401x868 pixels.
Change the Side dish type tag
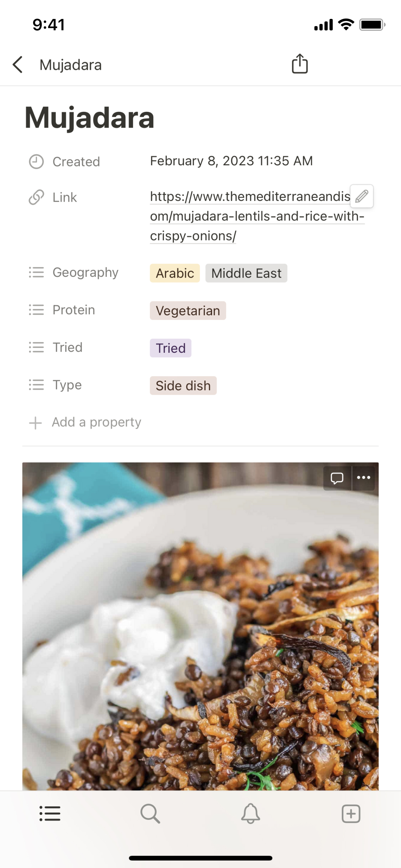tap(183, 386)
